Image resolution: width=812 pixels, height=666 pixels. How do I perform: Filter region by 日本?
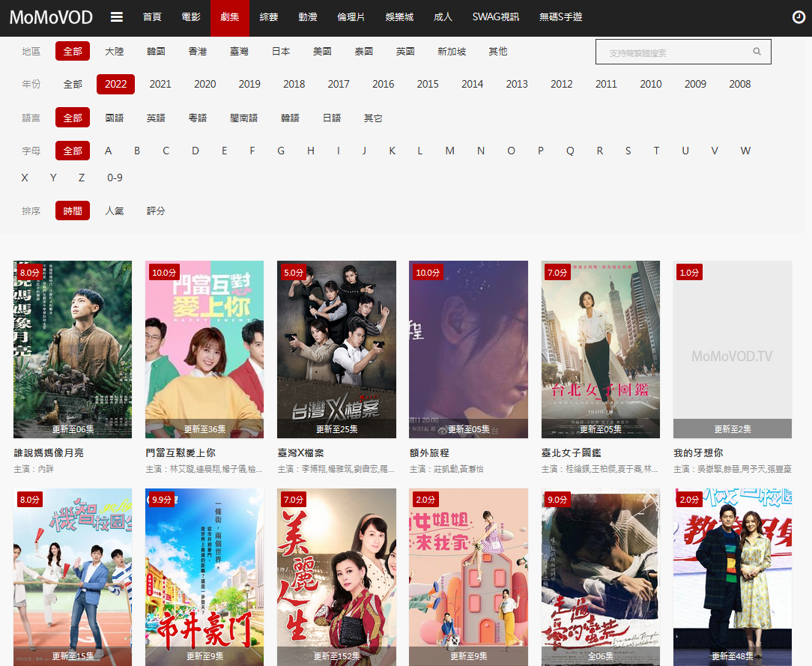point(281,51)
